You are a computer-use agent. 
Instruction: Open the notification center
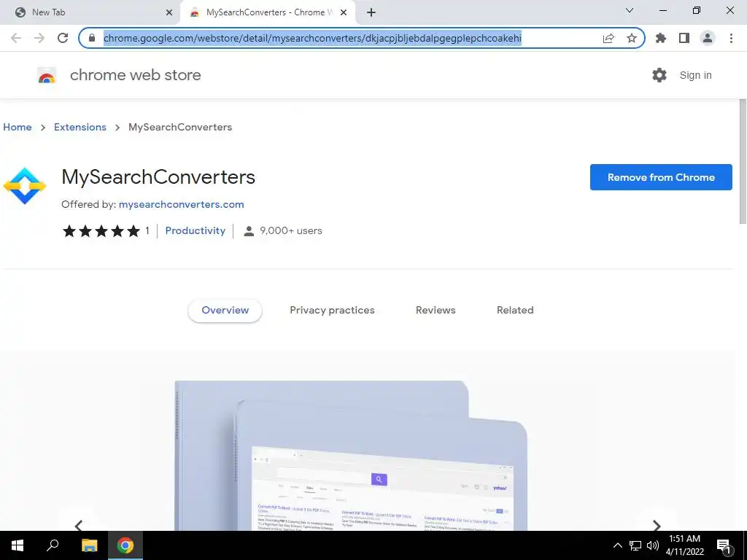coord(724,546)
